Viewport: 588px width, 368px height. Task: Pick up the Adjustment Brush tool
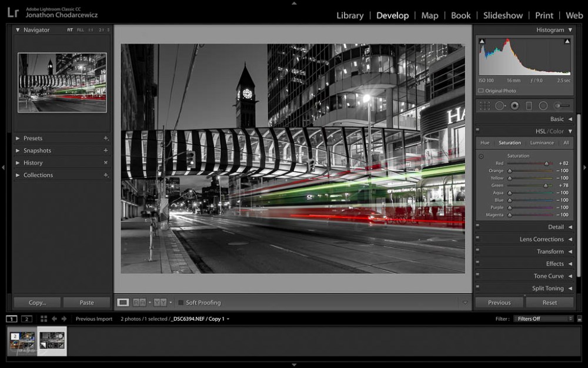tap(557, 105)
